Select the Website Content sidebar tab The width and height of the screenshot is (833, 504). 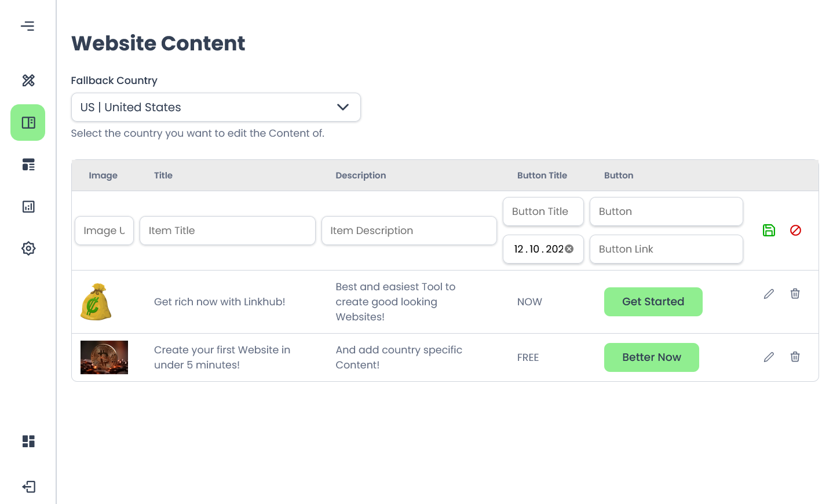coord(28,123)
